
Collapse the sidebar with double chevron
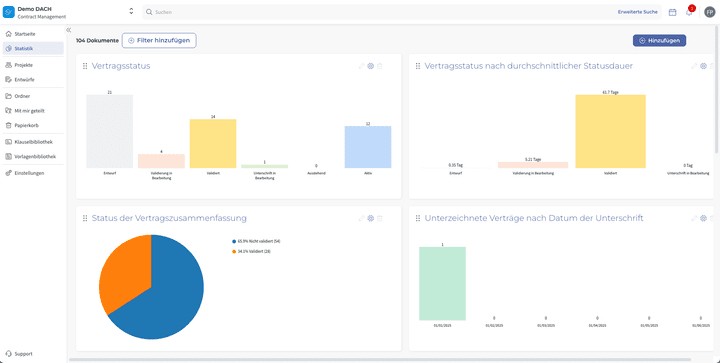pyautogui.click(x=68, y=30)
